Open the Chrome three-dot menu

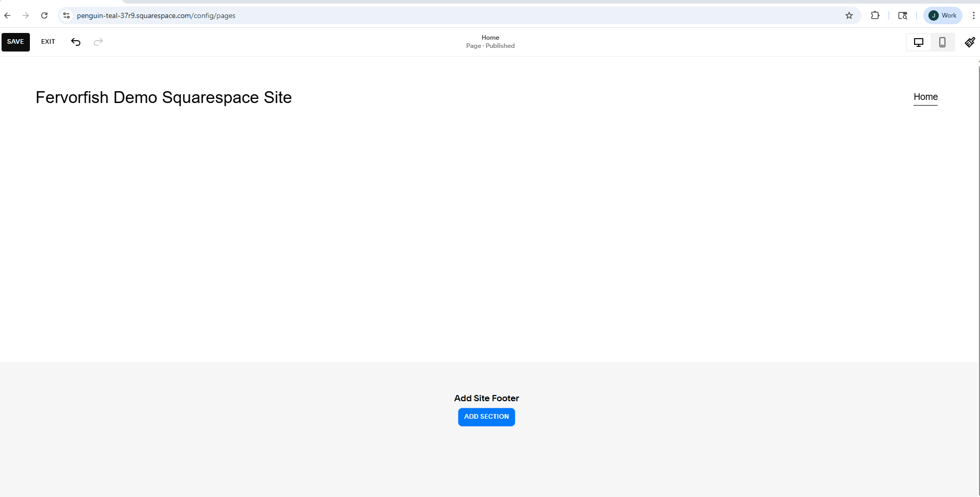pyautogui.click(x=973, y=15)
